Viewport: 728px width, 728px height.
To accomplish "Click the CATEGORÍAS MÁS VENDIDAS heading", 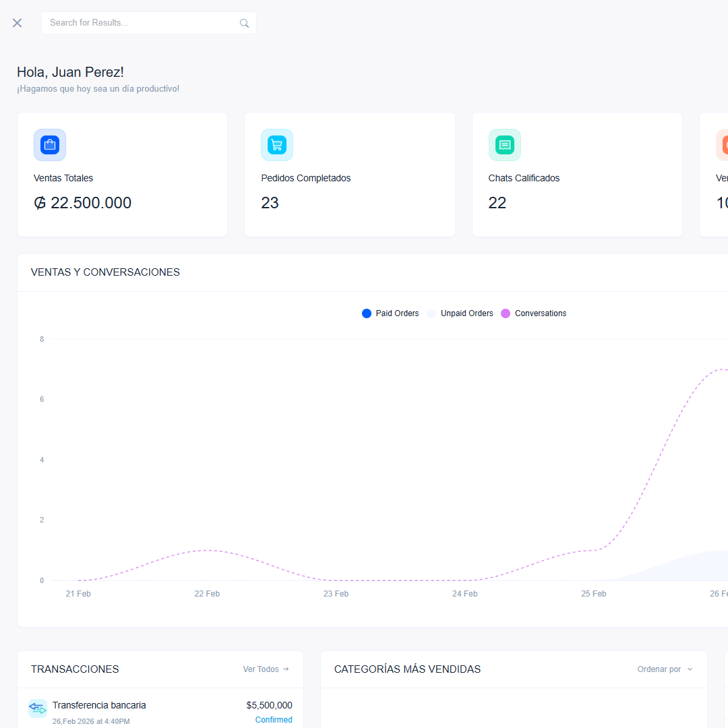I will (407, 669).
